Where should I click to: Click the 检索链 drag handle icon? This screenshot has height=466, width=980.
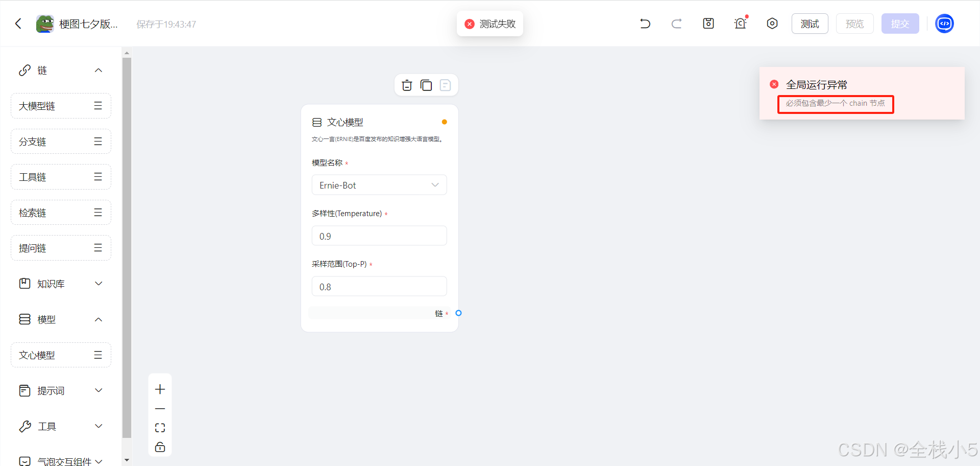pyautogui.click(x=98, y=213)
